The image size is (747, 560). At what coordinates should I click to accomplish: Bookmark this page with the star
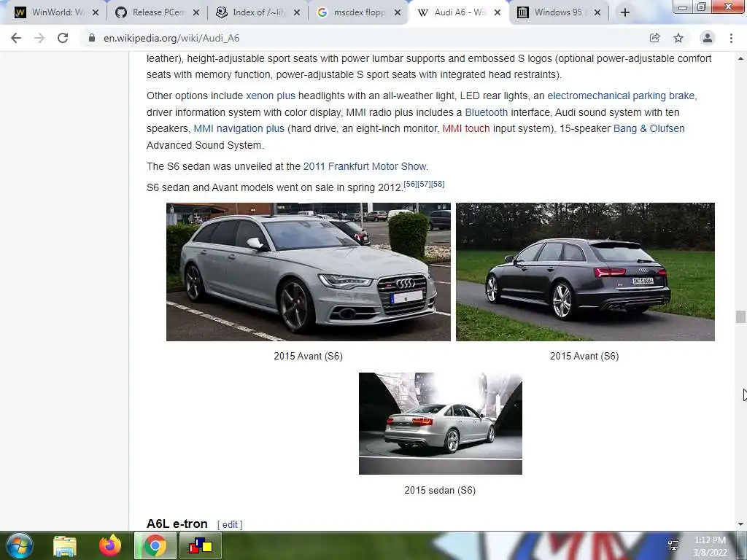(678, 38)
